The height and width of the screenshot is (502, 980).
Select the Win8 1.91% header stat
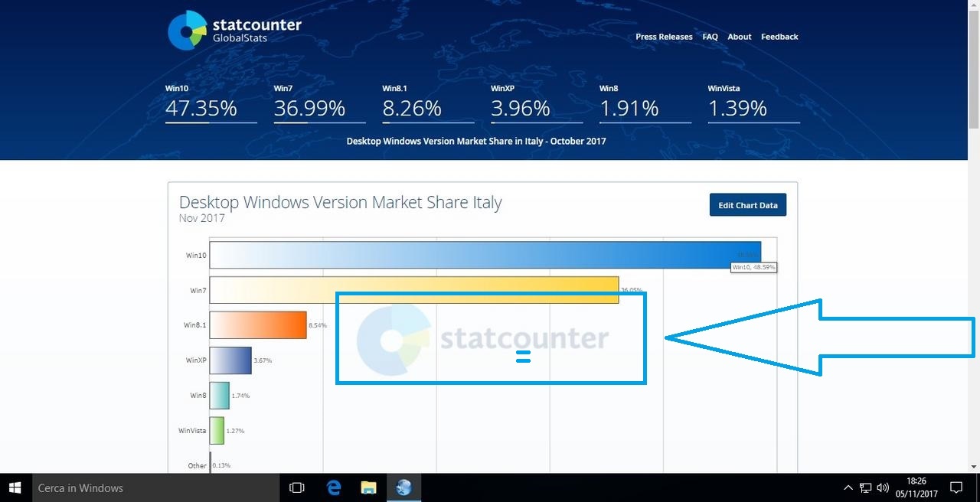645,103
